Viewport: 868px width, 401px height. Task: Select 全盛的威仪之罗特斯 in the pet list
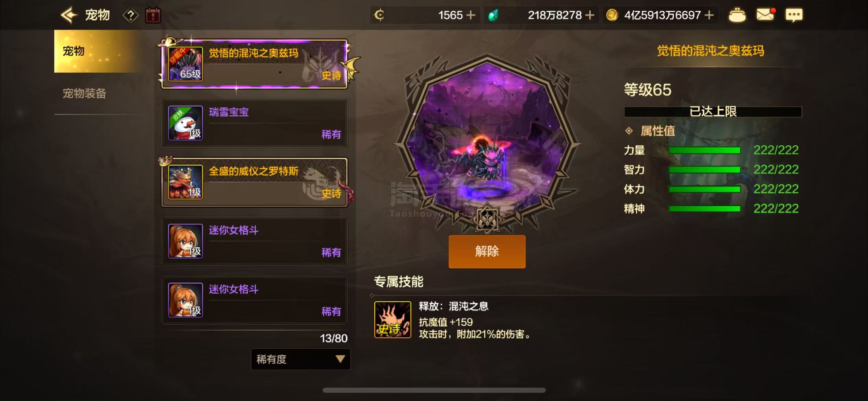(x=255, y=182)
